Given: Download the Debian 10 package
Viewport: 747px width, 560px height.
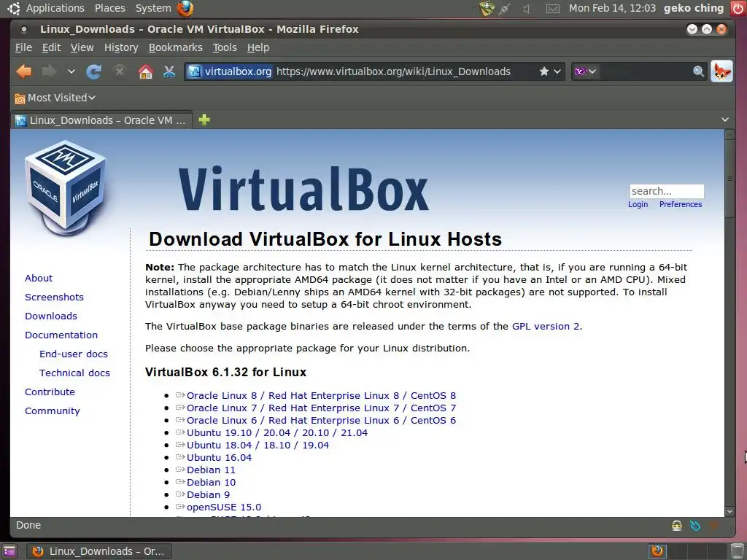Looking at the screenshot, I should click(211, 483).
